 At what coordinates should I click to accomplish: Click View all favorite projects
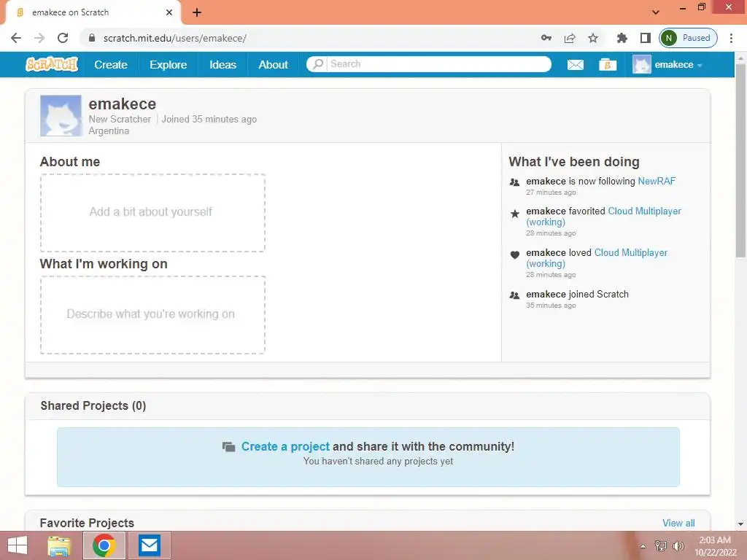pyautogui.click(x=678, y=523)
